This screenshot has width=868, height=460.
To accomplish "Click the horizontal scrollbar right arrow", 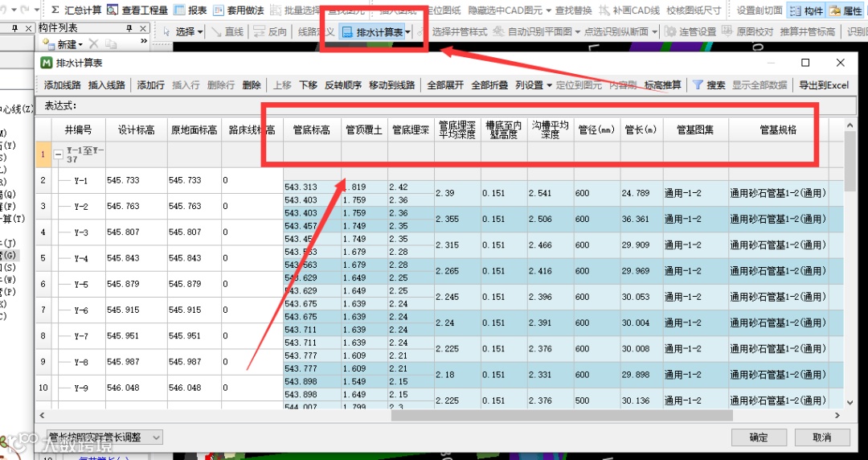I will click(838, 415).
